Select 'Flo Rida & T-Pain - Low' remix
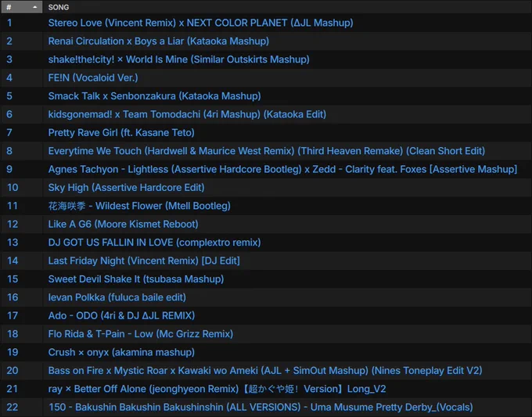This screenshot has height=417, width=532. 141,334
